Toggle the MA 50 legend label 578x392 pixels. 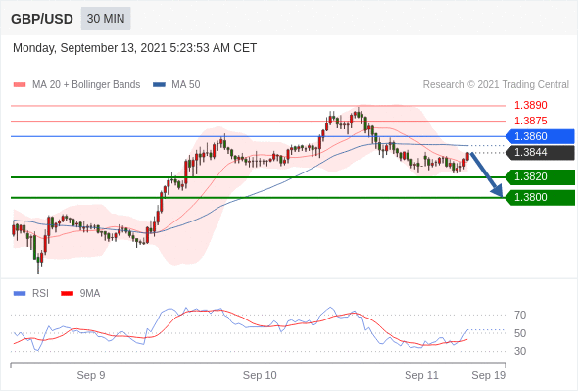[186, 85]
